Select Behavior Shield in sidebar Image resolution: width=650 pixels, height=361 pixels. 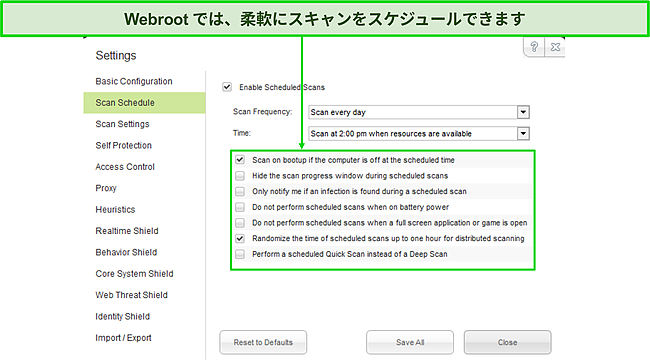(126, 252)
